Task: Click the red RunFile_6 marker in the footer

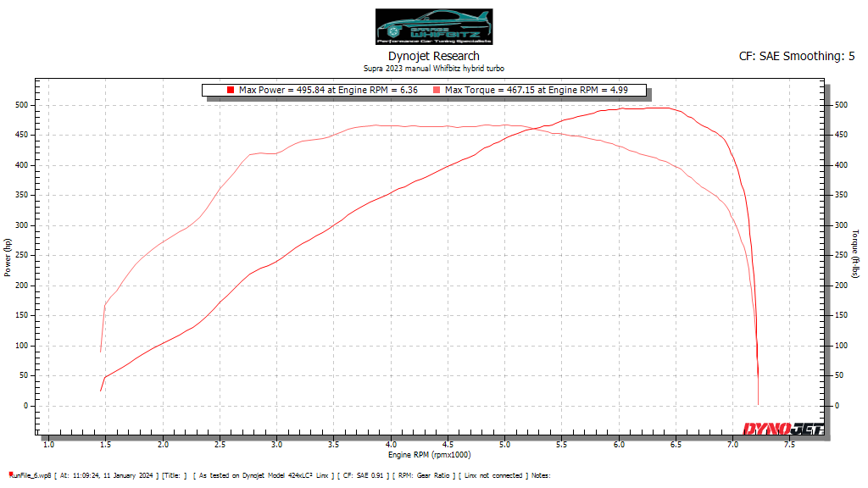Action: (10, 474)
